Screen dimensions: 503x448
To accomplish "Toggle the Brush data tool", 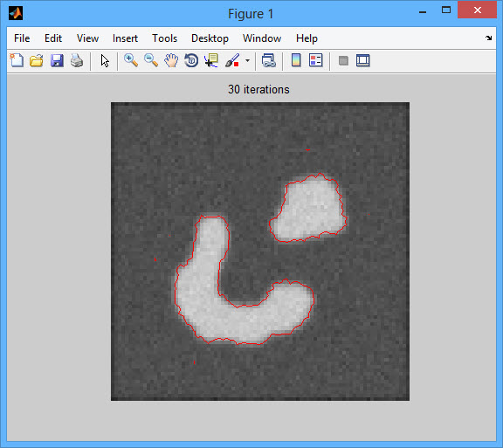I will pos(232,60).
